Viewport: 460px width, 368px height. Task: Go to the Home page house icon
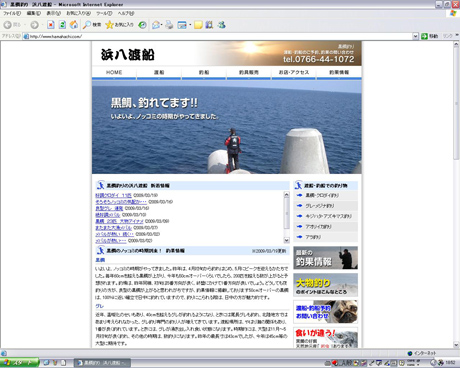(x=74, y=25)
